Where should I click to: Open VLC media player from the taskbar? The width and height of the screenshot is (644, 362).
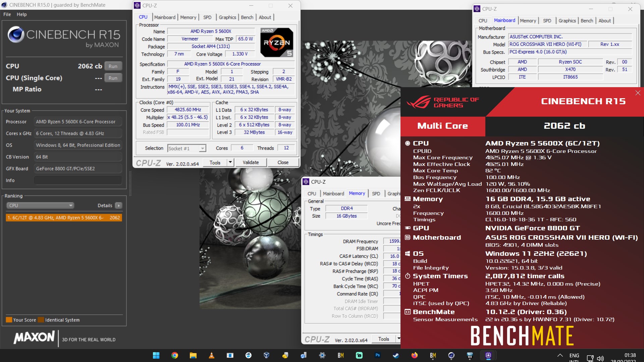point(211,355)
